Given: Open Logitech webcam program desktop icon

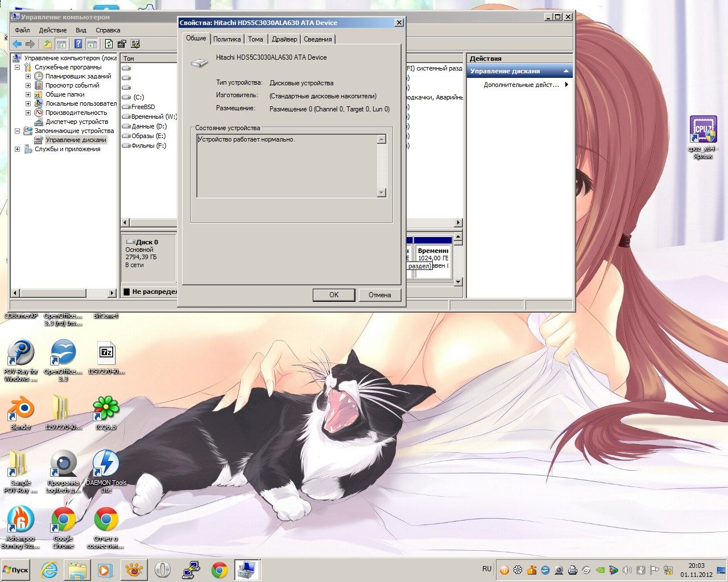Looking at the screenshot, I should tap(63, 471).
